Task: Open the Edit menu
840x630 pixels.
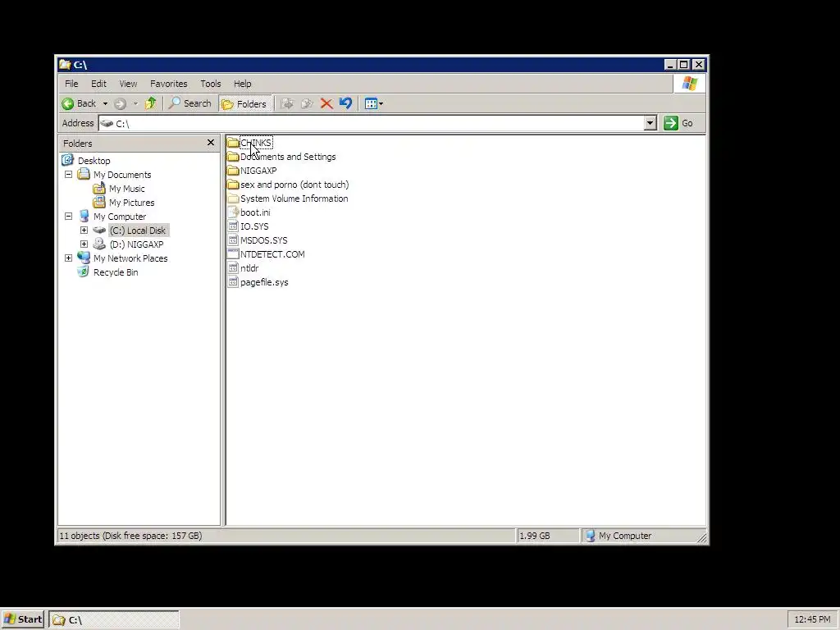Action: coord(98,84)
